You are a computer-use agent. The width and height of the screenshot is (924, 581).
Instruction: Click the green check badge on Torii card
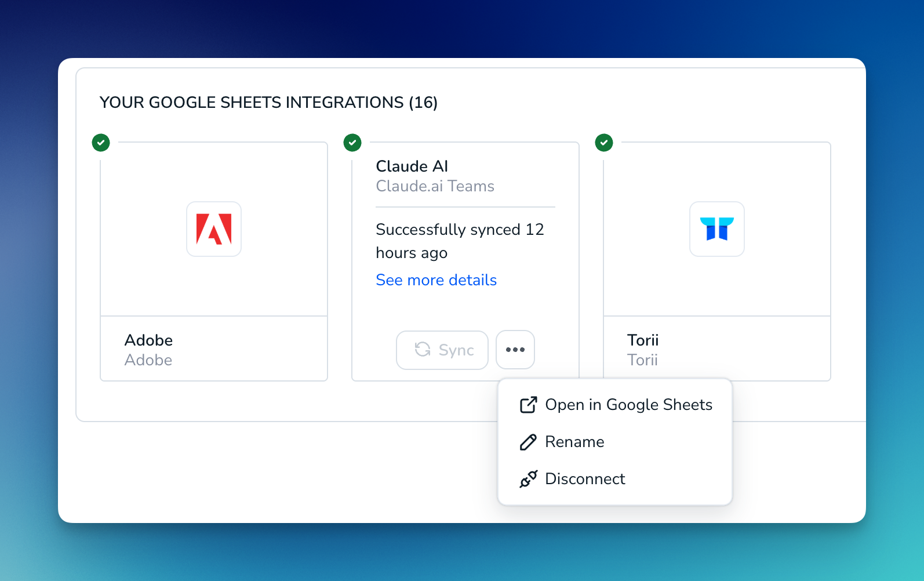tap(604, 142)
